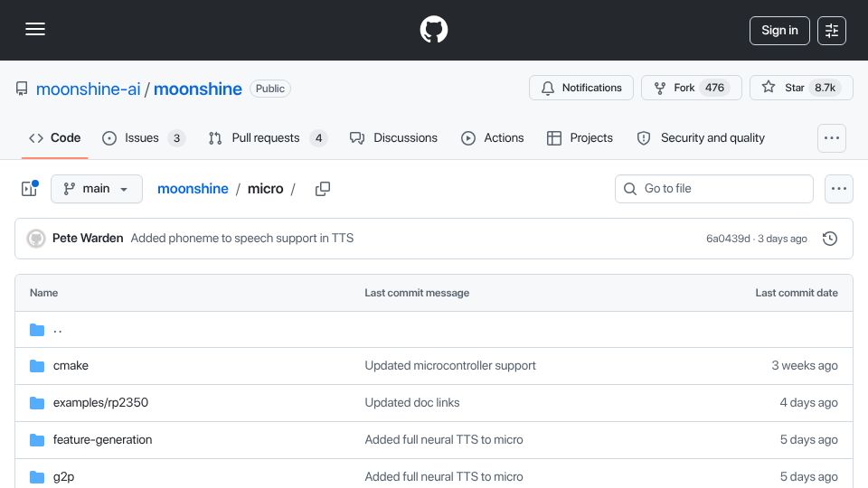This screenshot has height=488, width=868.
Task: Open commit hash 6a0439d
Action: point(728,239)
